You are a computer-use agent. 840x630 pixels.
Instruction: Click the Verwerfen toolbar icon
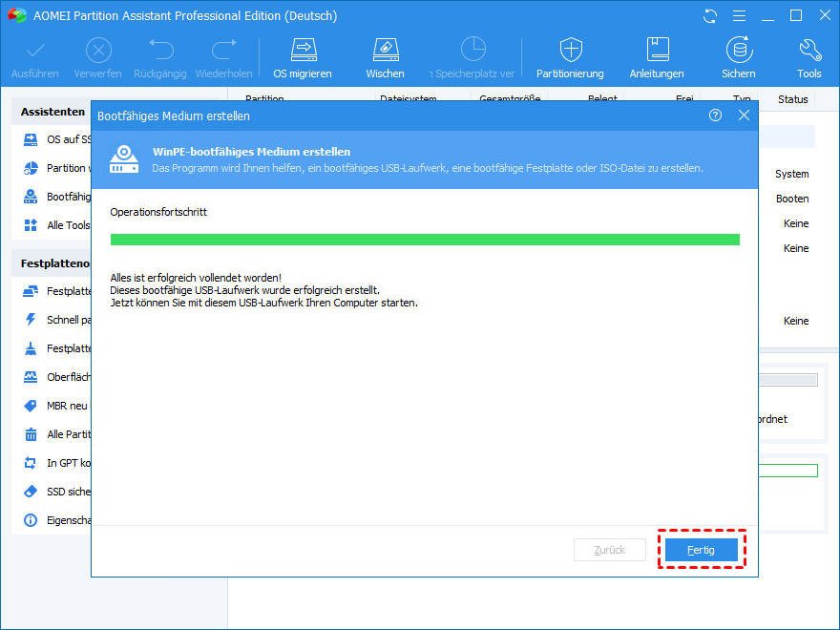click(98, 51)
